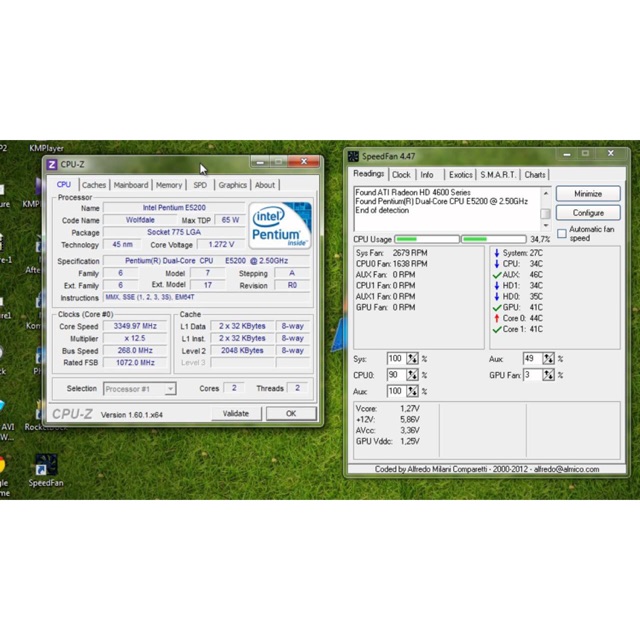
Task: Adjust the CPU0 fan speed spinner
Action: (x=412, y=375)
